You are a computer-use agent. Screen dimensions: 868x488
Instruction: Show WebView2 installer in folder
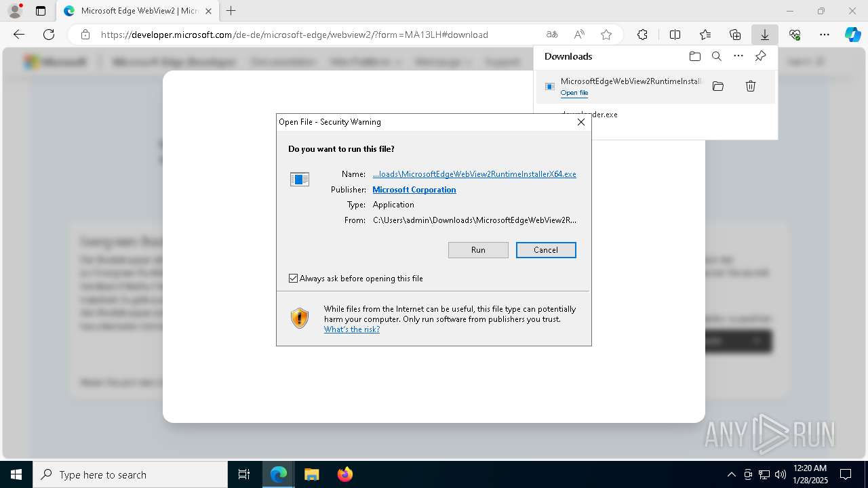pos(718,86)
